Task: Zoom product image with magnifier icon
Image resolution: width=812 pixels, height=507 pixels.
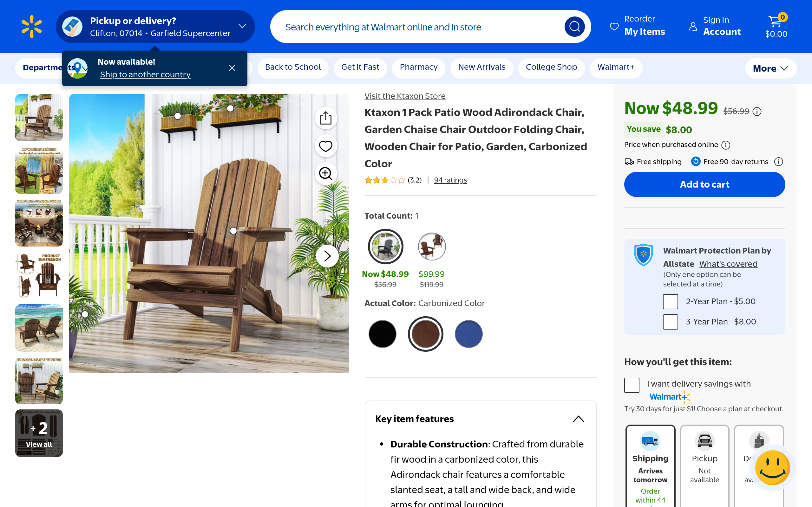Action: [x=325, y=174]
